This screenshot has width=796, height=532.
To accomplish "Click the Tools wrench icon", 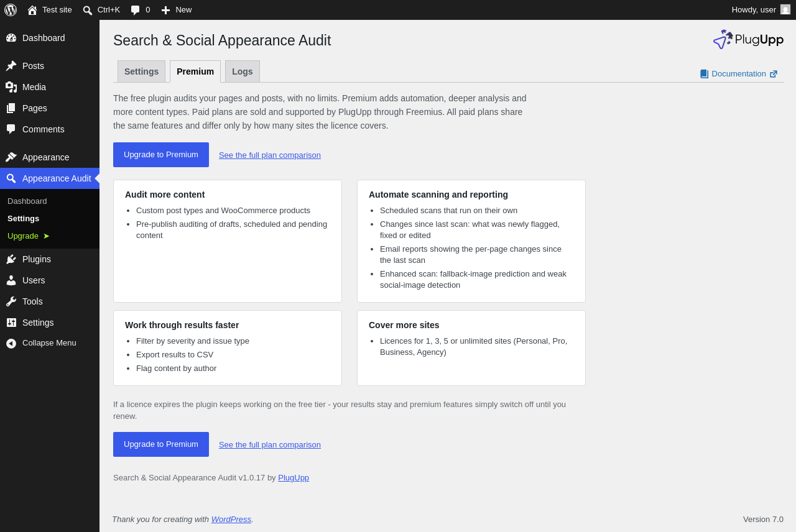I will [11, 301].
